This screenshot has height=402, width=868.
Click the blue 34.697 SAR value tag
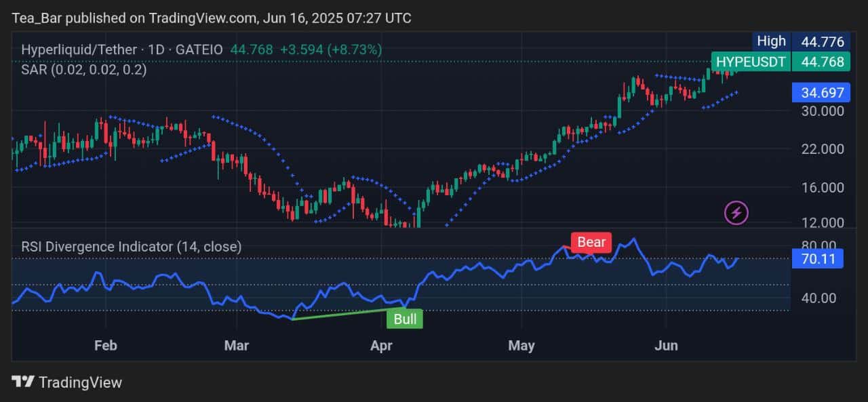[822, 92]
